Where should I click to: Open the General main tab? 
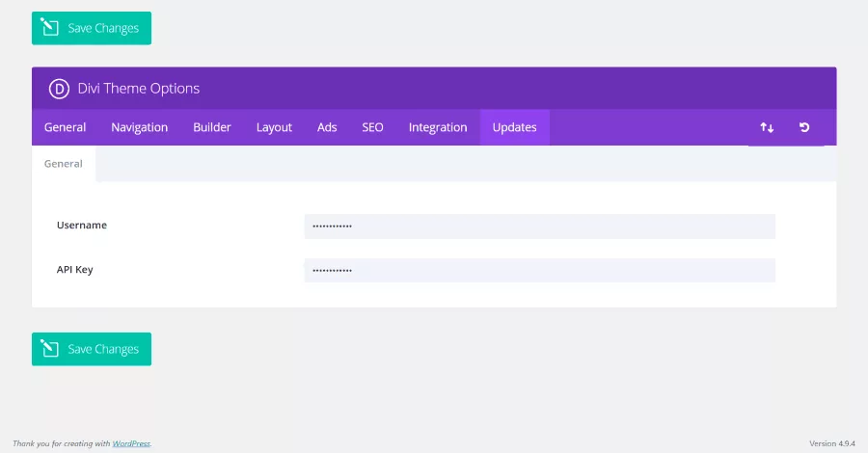point(65,127)
